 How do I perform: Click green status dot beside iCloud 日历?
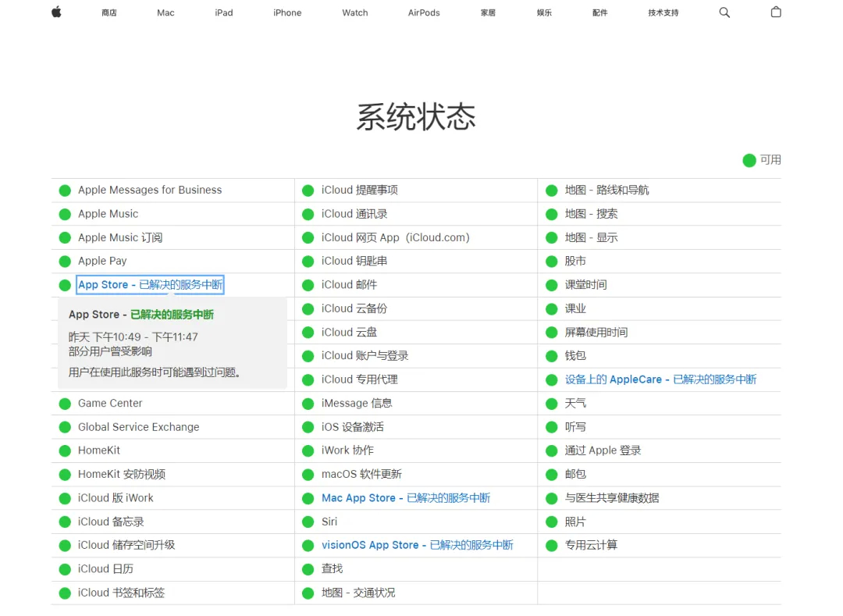(x=65, y=569)
